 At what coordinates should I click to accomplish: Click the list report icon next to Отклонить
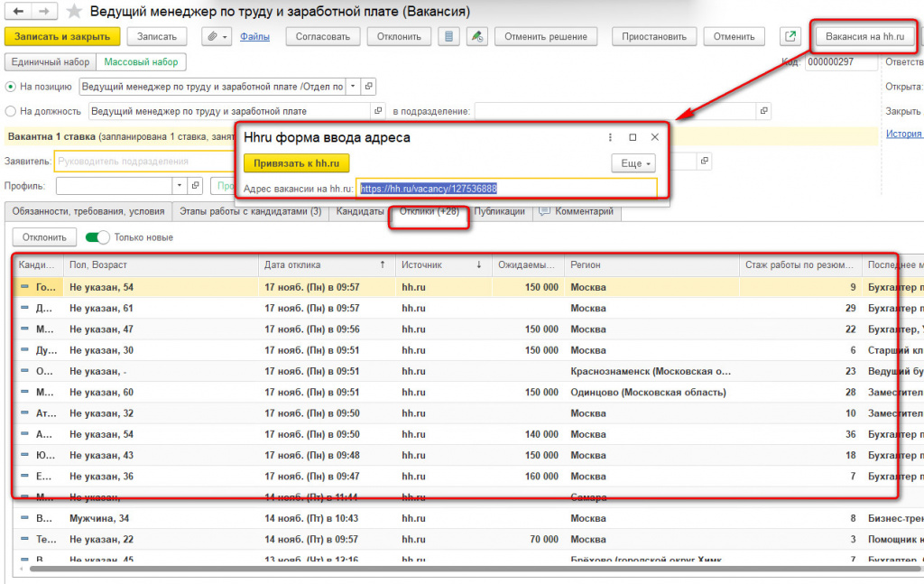[449, 37]
